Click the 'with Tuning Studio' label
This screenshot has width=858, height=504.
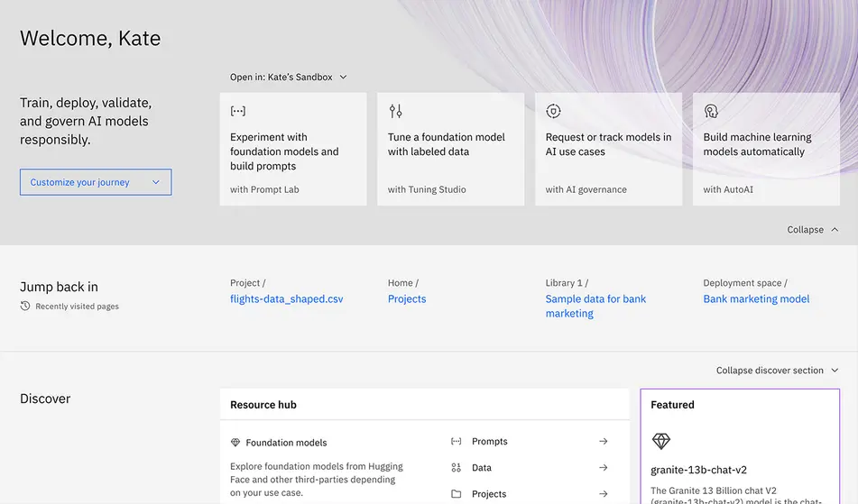pos(427,189)
